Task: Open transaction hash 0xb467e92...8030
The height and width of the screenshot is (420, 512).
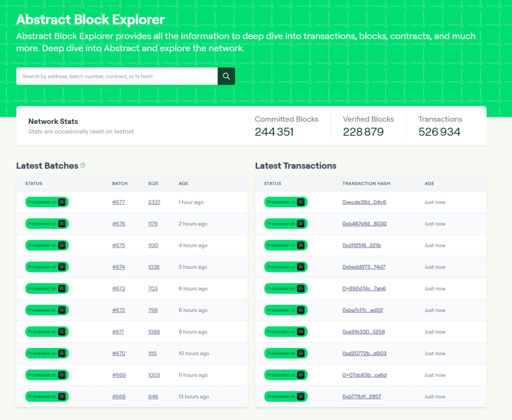Action: pos(364,224)
